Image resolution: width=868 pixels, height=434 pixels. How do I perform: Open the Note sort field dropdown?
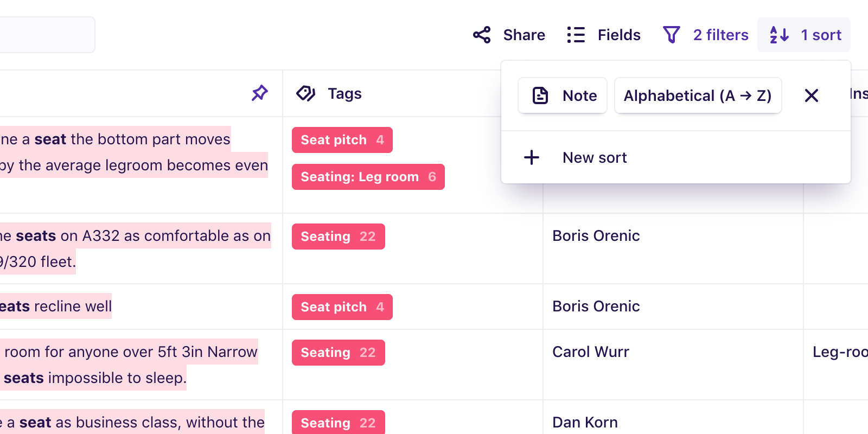tap(562, 95)
